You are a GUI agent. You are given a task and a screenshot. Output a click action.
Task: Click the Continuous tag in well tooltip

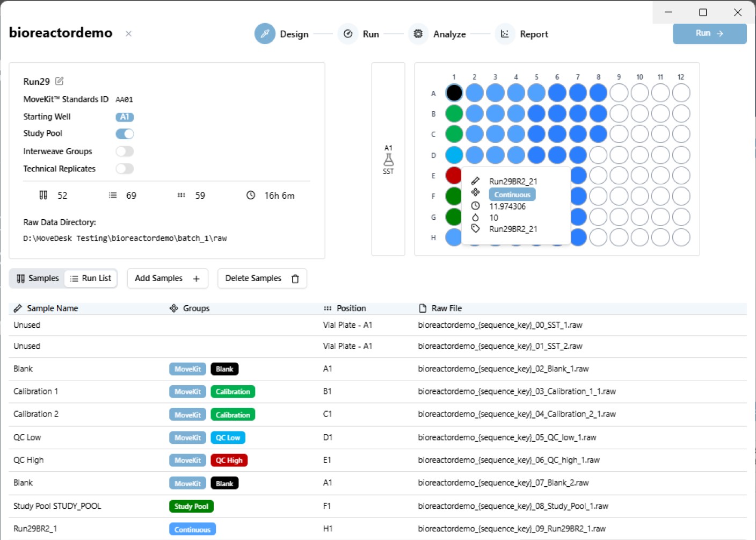click(512, 195)
